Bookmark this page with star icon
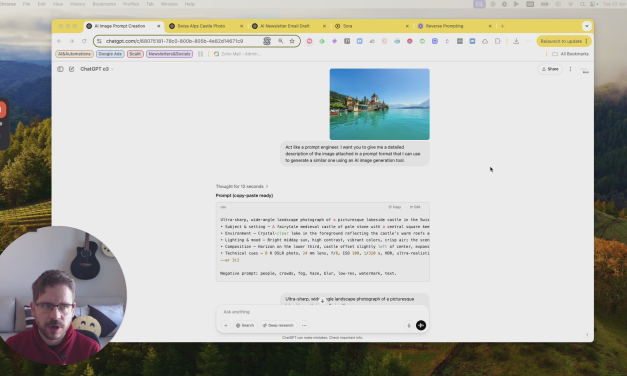The width and height of the screenshot is (627, 376). point(292,41)
